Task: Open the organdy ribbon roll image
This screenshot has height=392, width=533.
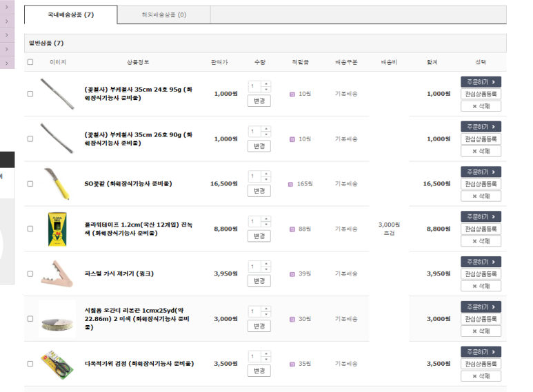Action: (57, 318)
